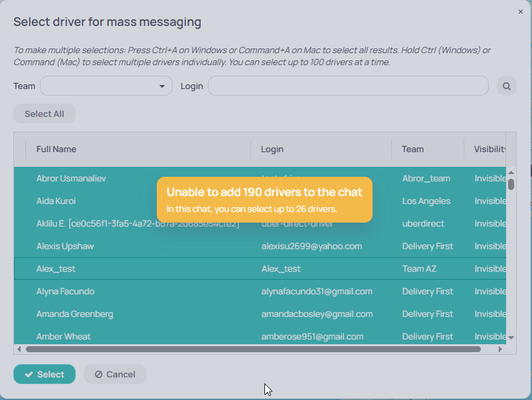Click login alynafacundo31@gmail.com

[x=317, y=291]
